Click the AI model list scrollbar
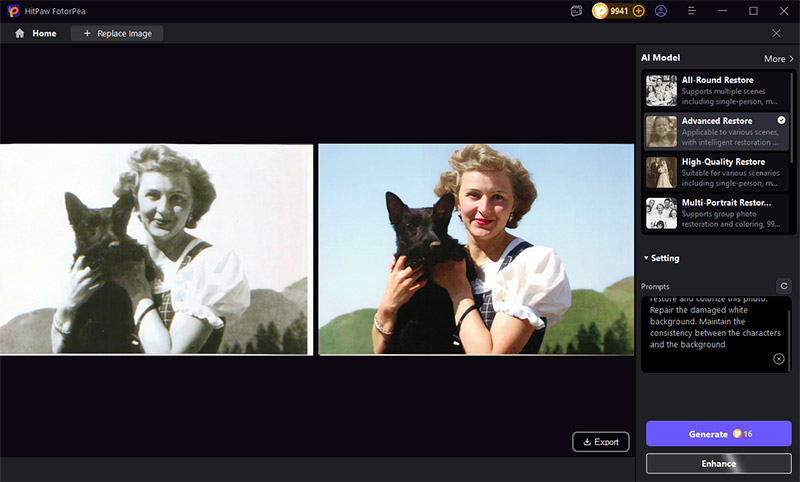Viewport: 800px width, 482px height. (x=792, y=117)
